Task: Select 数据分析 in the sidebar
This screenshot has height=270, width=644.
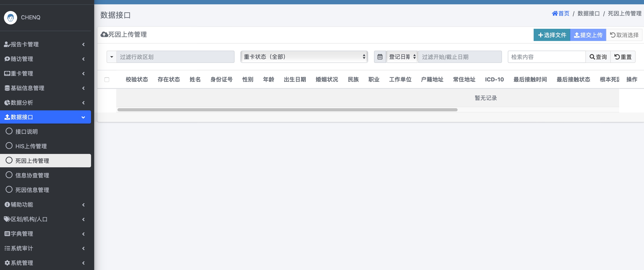Action: [x=21, y=102]
